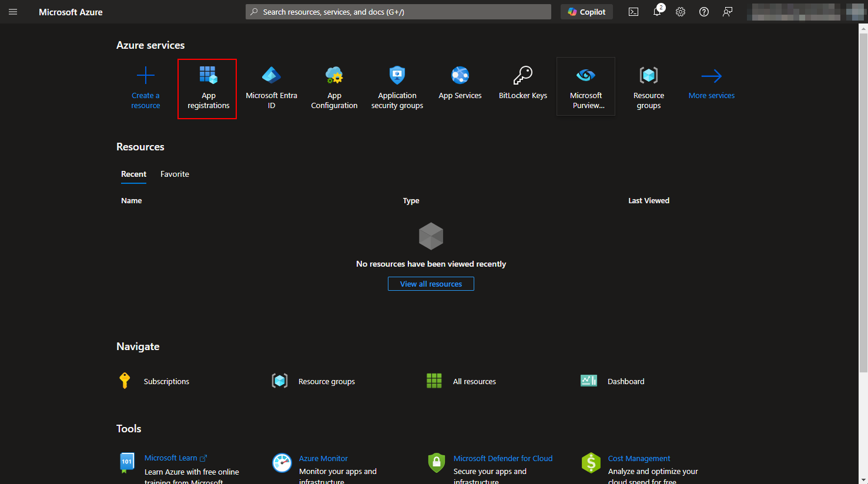Viewport: 868px width, 484px height.
Task: Open Microsoft Purview service tile
Action: [x=585, y=87]
